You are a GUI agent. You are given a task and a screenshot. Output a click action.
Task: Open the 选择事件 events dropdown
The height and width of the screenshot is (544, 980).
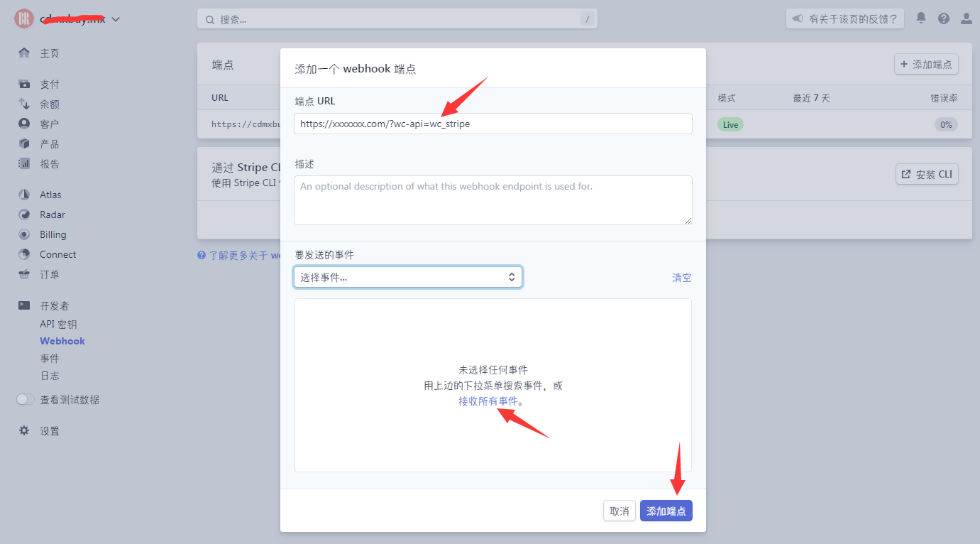point(408,277)
